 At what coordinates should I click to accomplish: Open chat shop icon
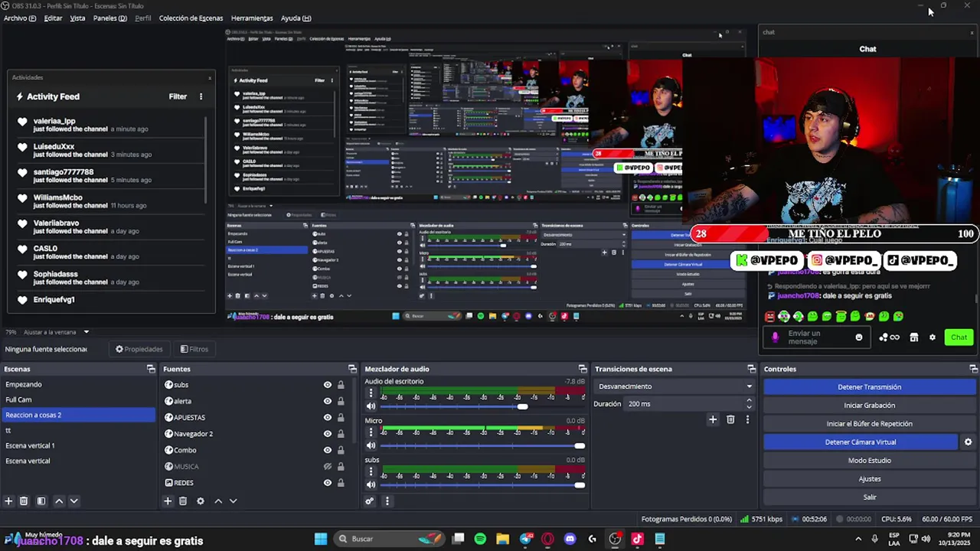click(x=913, y=337)
